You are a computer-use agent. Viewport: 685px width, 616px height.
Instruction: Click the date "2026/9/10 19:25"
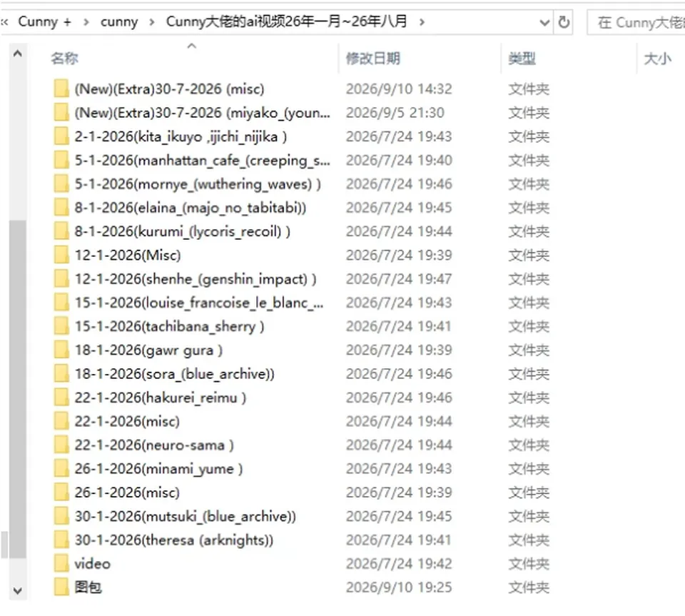click(399, 587)
